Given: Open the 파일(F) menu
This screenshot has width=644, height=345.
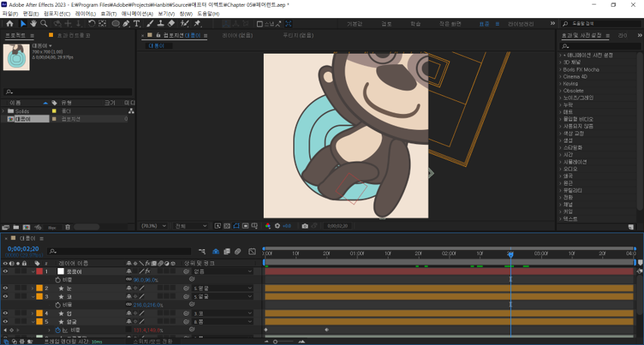Looking at the screenshot, I should point(10,14).
